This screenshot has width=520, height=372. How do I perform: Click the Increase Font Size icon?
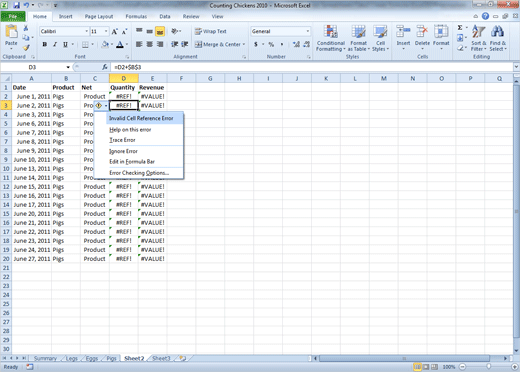click(x=114, y=32)
